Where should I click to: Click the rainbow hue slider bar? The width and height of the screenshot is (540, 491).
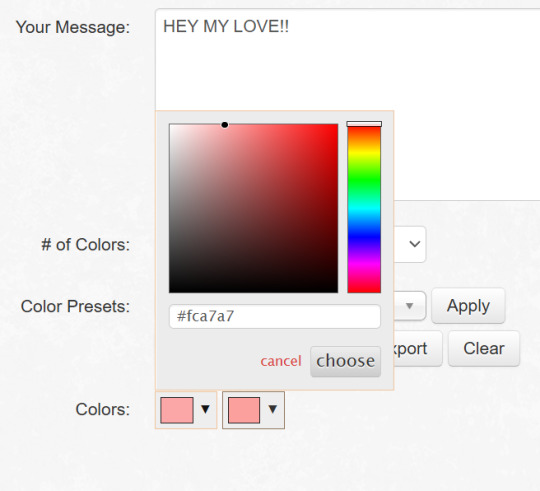pos(364,209)
